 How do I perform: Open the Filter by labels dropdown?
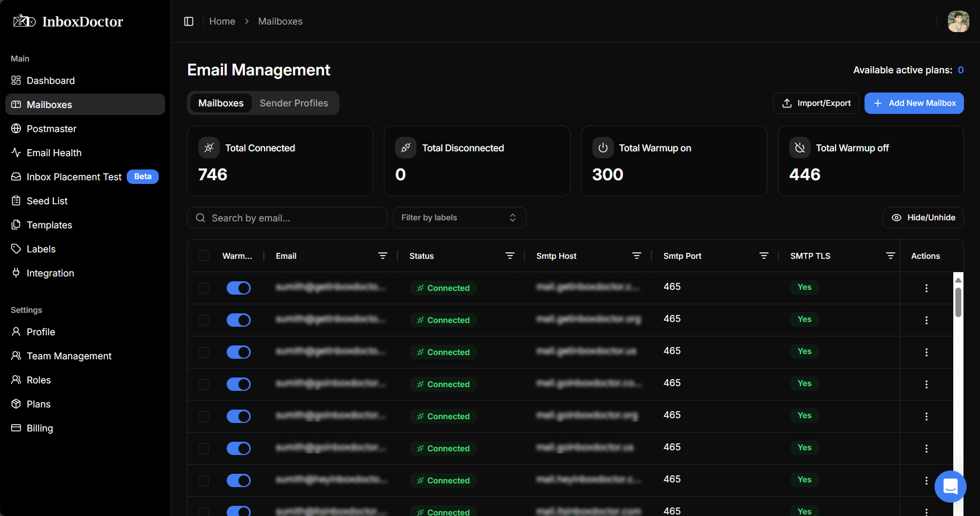459,218
